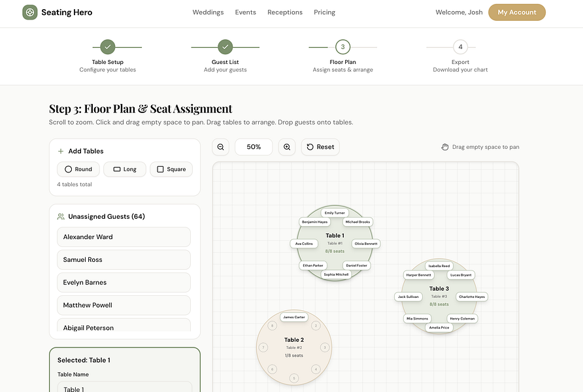Click guest chip Lucas Bryant
Viewport: 583px width, 392px height.
[461, 275]
